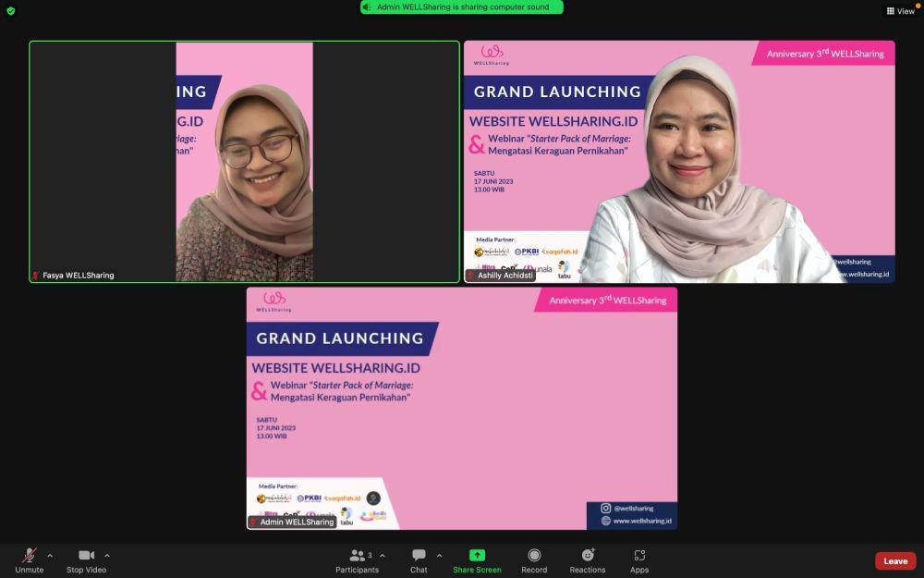Open the Apps panel
Screen dimensions: 924x578
639,561
